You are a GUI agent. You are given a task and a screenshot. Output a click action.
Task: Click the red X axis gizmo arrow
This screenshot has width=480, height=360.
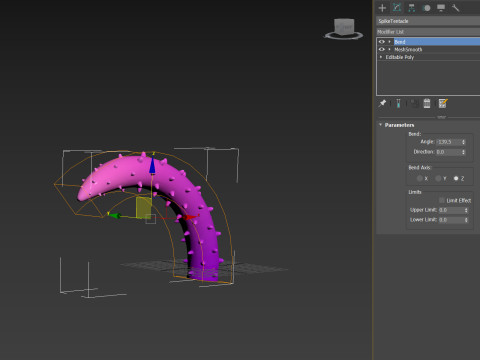190,217
